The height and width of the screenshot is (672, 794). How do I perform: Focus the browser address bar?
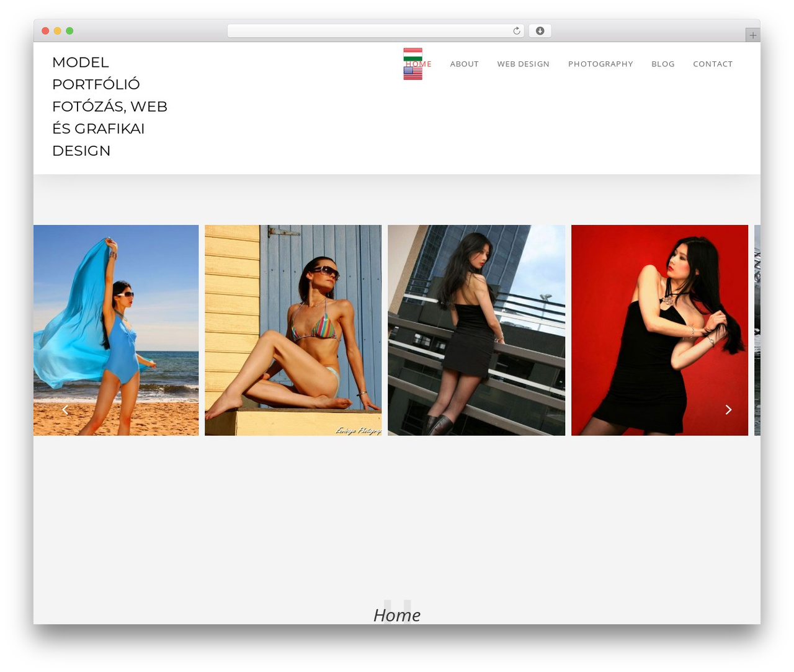pos(375,31)
